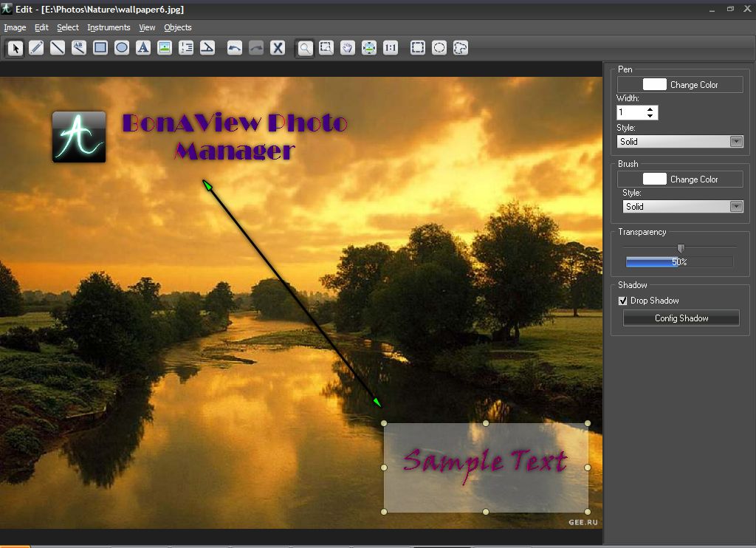Screen dimensions: 756x548
Task: Expand the Pen Style dropdown
Action: (735, 141)
